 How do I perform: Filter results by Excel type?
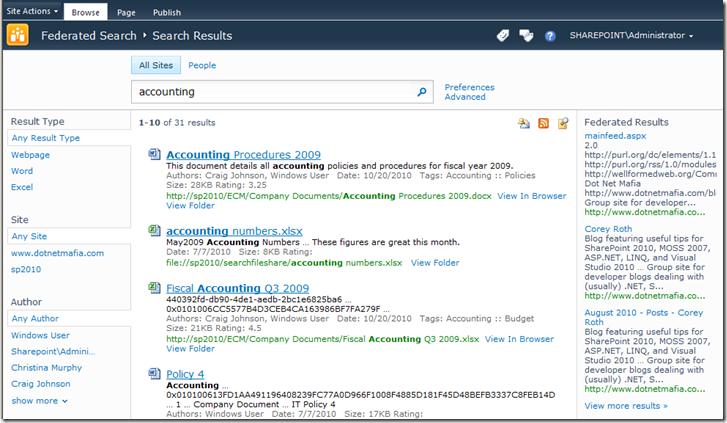22,187
